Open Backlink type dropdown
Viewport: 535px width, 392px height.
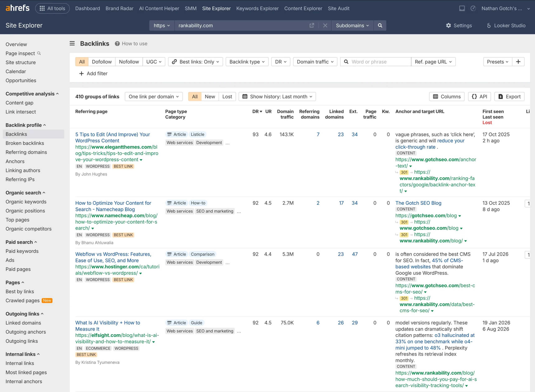pos(247,62)
